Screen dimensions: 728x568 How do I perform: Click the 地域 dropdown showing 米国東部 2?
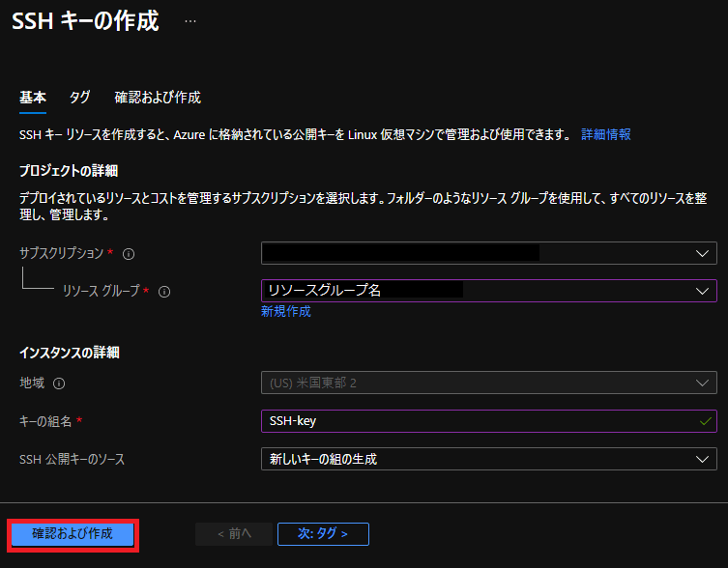(x=488, y=383)
